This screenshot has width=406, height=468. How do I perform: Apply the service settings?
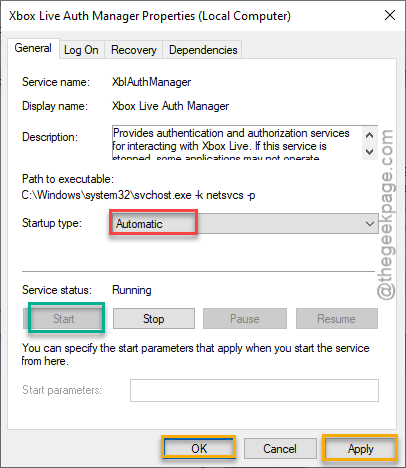coord(361,448)
